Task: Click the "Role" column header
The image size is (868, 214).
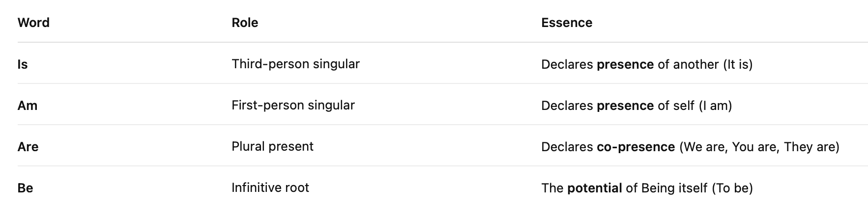Action: [x=245, y=23]
